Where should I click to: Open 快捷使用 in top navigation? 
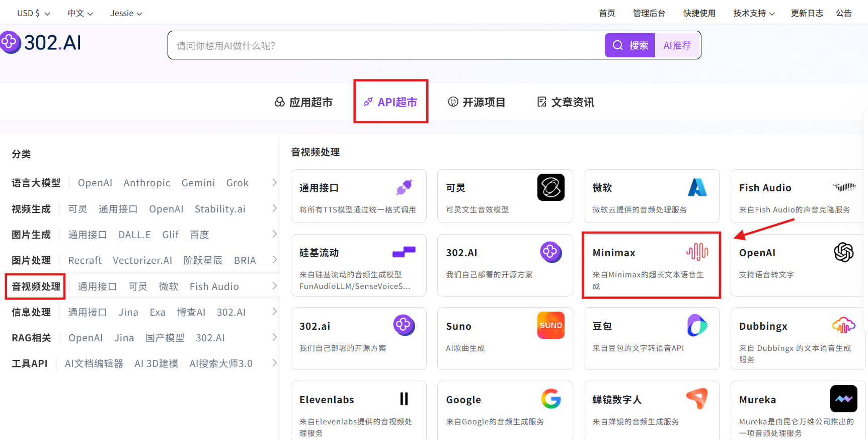(699, 13)
